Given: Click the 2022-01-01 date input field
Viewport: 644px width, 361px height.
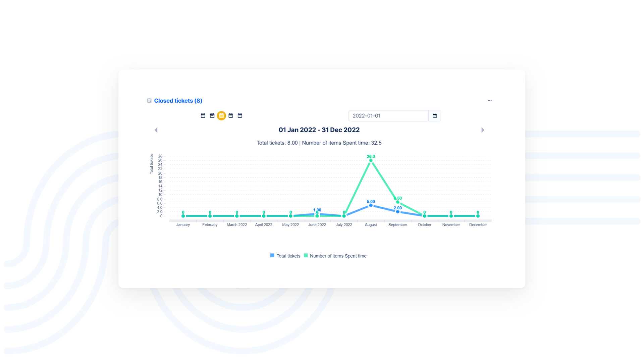Looking at the screenshot, I should coord(388,116).
